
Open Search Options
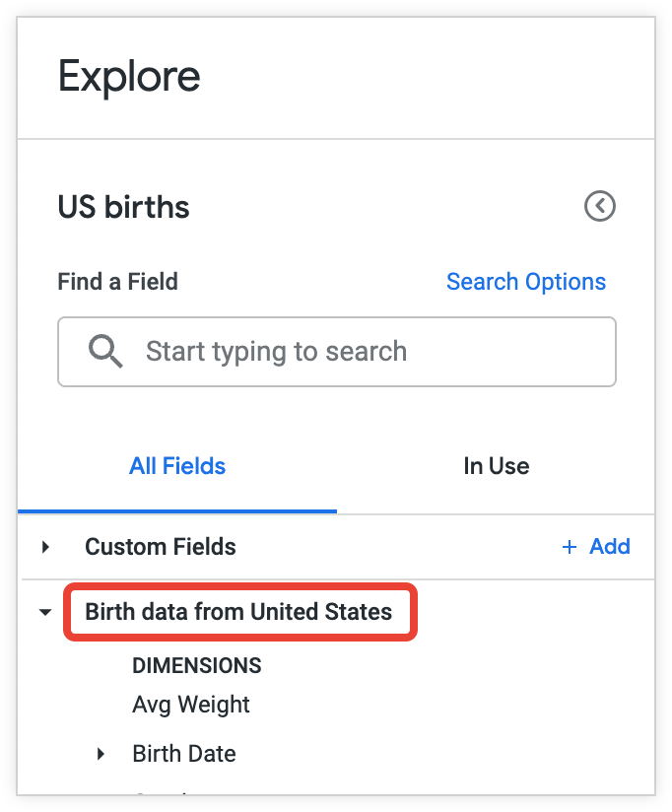pyautogui.click(x=526, y=282)
